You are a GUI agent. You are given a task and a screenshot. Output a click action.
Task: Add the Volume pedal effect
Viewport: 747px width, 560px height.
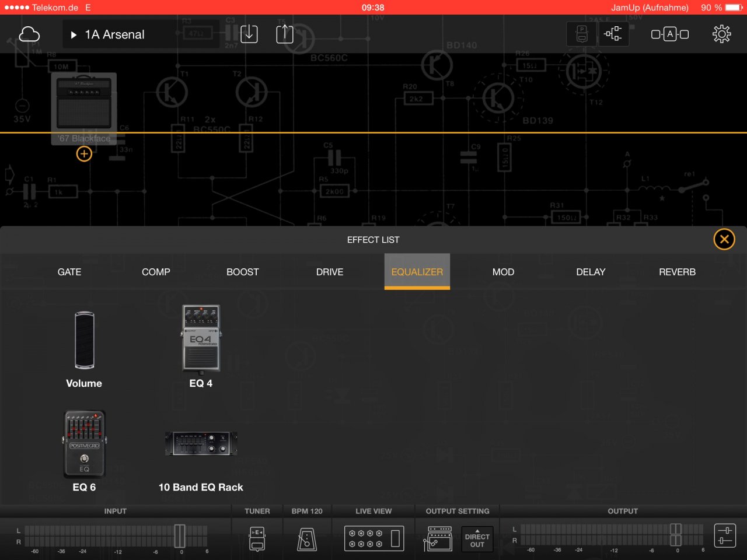(x=84, y=340)
